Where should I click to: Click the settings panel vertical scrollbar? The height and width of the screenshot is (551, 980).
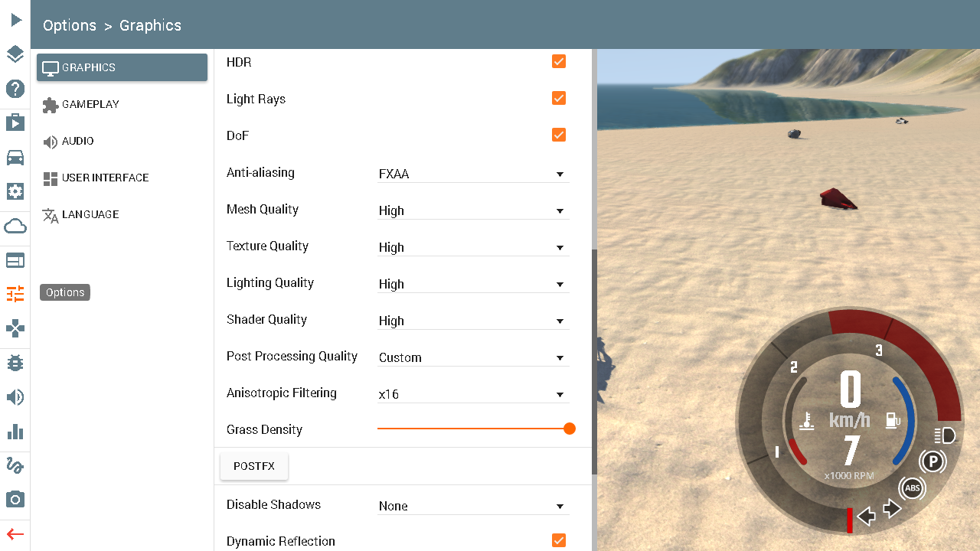pyautogui.click(x=594, y=361)
